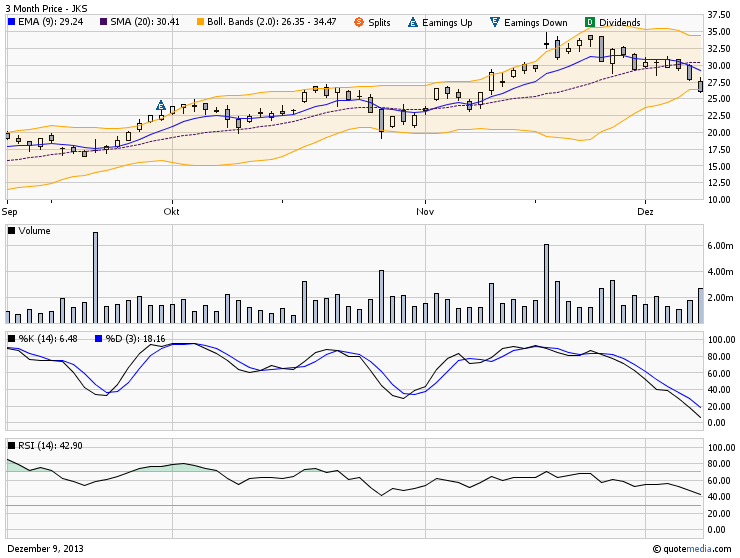Screen dimensions: 740x558
Task: Click the black %K (14) legend swatch
Action: 12,338
